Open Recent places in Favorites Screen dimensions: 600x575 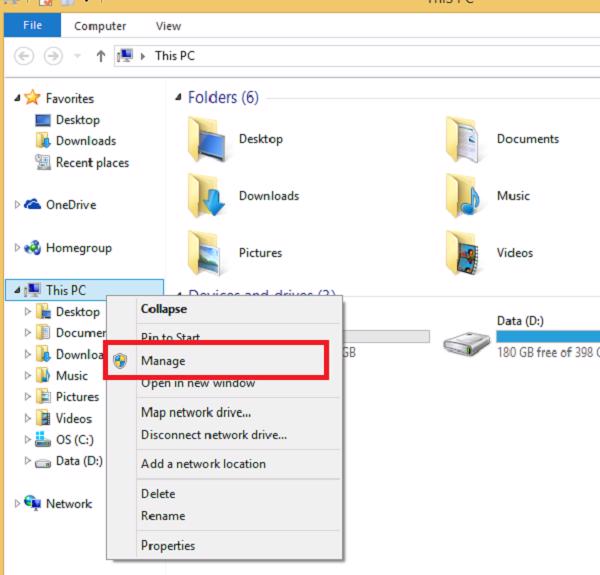point(92,163)
